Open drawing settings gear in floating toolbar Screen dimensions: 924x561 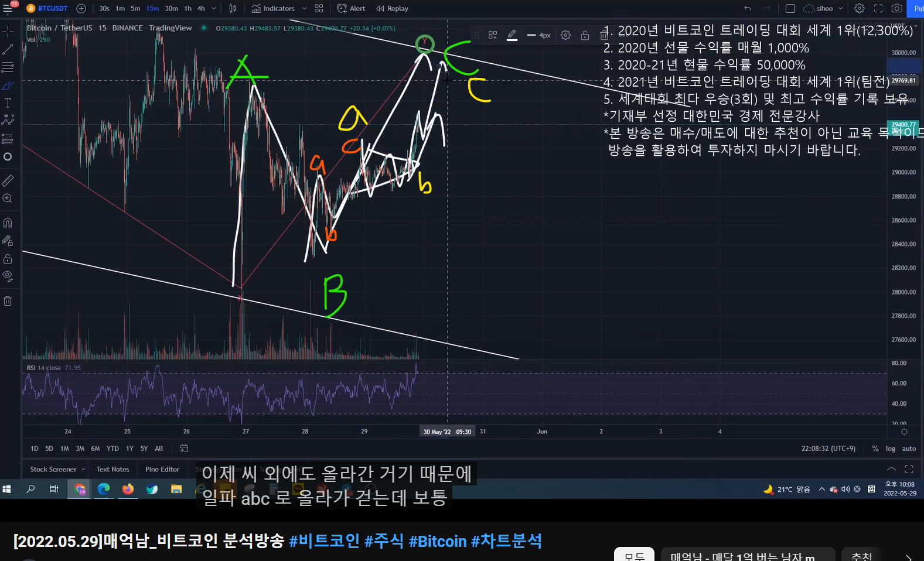(x=565, y=35)
